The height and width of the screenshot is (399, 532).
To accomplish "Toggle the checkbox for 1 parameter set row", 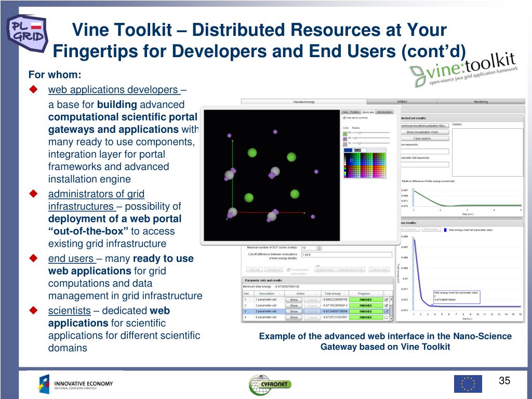I will [386, 300].
